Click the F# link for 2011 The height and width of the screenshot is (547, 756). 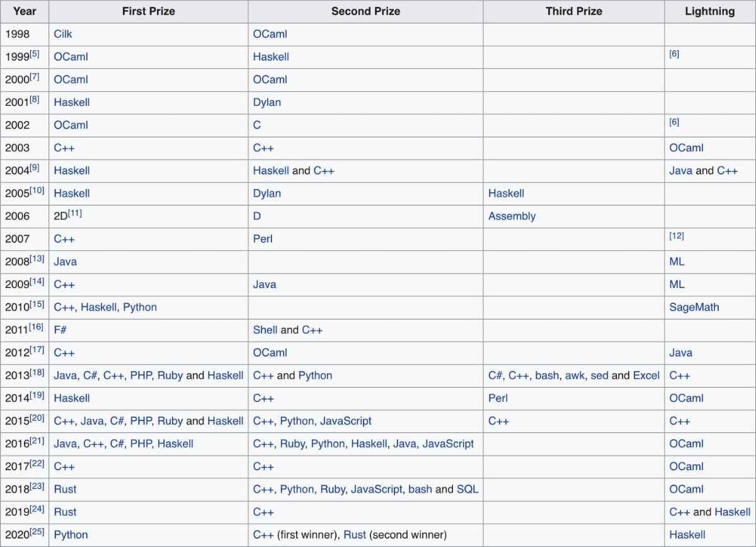(60, 330)
